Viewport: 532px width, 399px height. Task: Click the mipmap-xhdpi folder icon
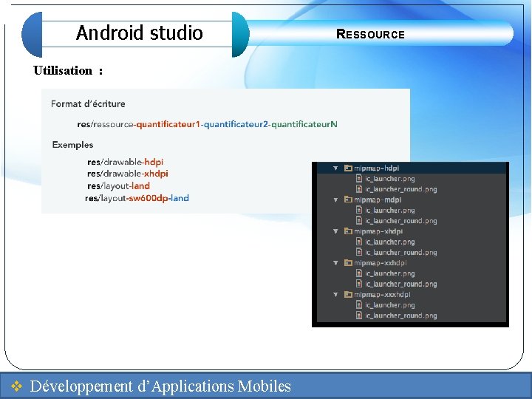(348, 231)
